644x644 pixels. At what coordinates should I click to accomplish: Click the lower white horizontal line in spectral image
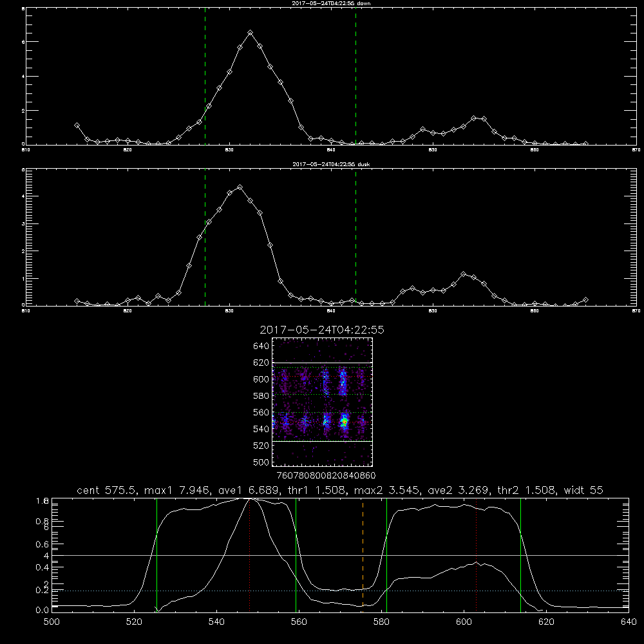tap(323, 441)
